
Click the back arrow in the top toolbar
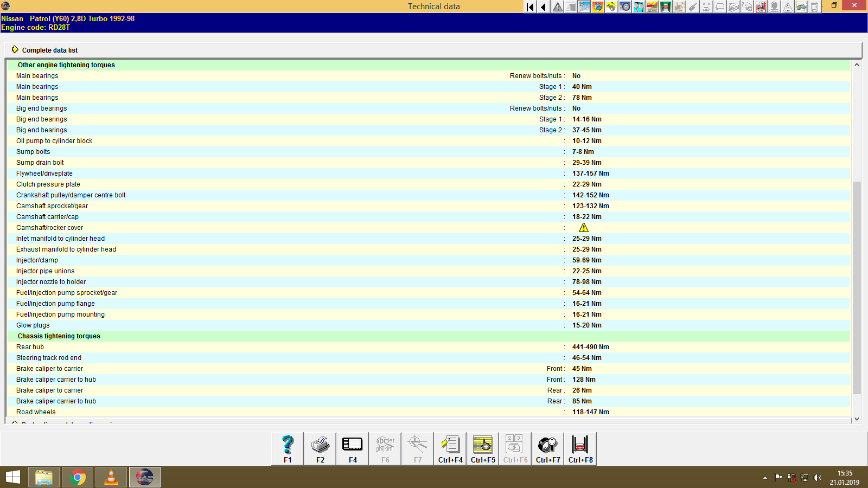pyautogui.click(x=542, y=7)
